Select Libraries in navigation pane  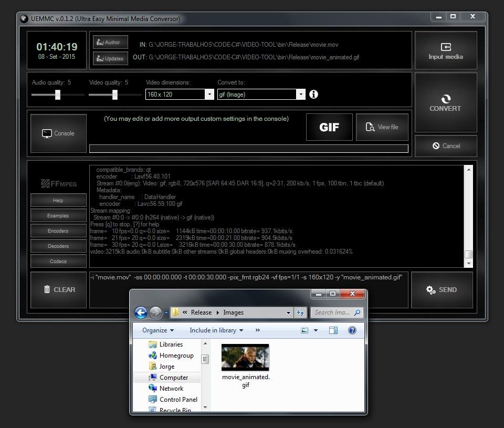click(166, 345)
